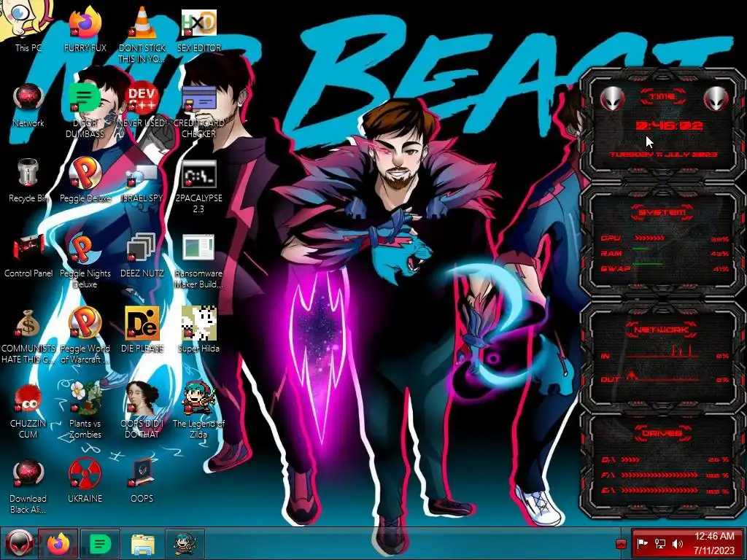Click the E:\ drive usage bar
This screenshot has width=747, height=560.
[659, 491]
